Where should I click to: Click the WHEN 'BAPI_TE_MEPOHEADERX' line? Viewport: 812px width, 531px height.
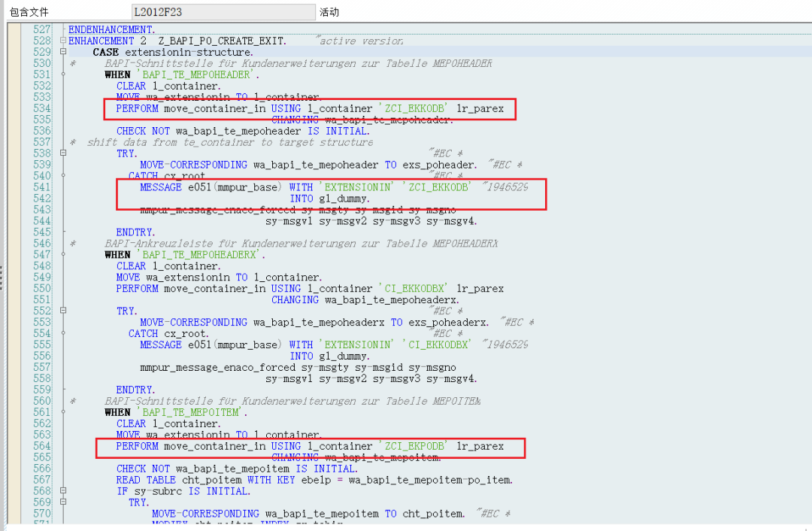[x=185, y=255]
